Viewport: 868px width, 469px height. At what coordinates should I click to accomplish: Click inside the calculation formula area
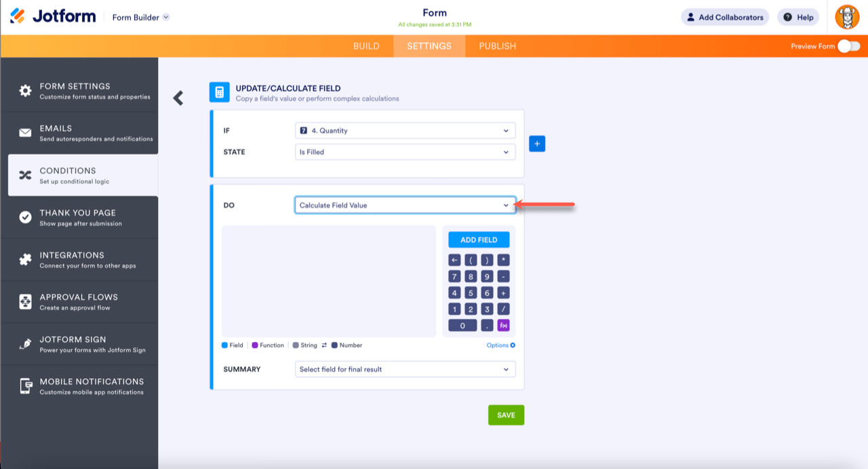(x=329, y=281)
